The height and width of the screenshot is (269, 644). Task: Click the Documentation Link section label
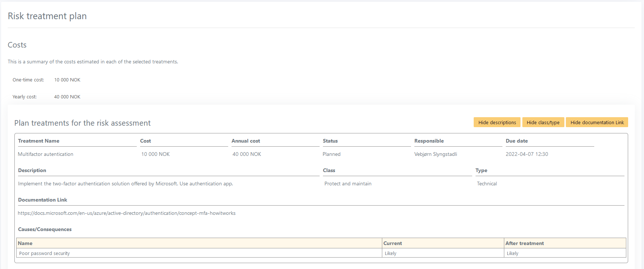tap(43, 200)
